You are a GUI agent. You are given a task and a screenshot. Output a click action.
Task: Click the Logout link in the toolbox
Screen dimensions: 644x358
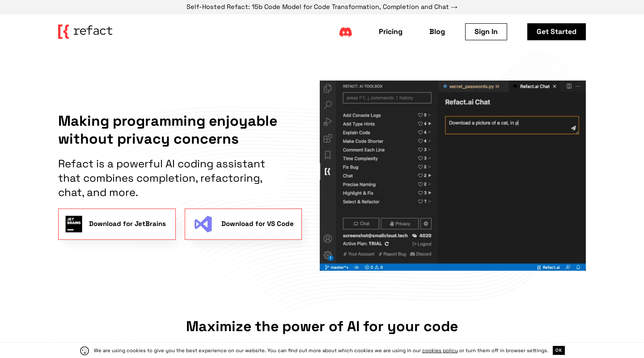(422, 244)
